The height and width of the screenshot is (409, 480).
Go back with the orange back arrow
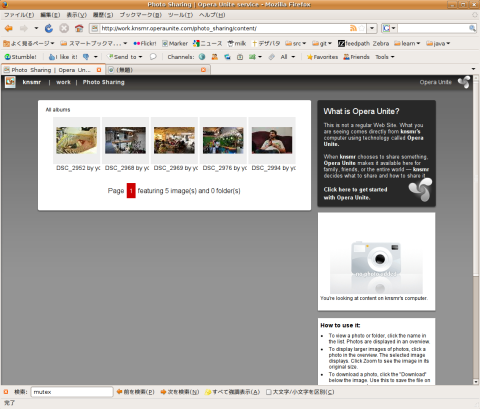click(x=9, y=29)
